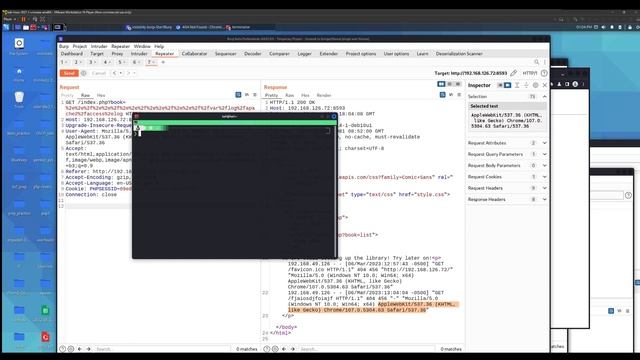Jump to next Response search match arrow
The width and height of the screenshot is (640, 360).
pyautogui.click(x=293, y=349)
